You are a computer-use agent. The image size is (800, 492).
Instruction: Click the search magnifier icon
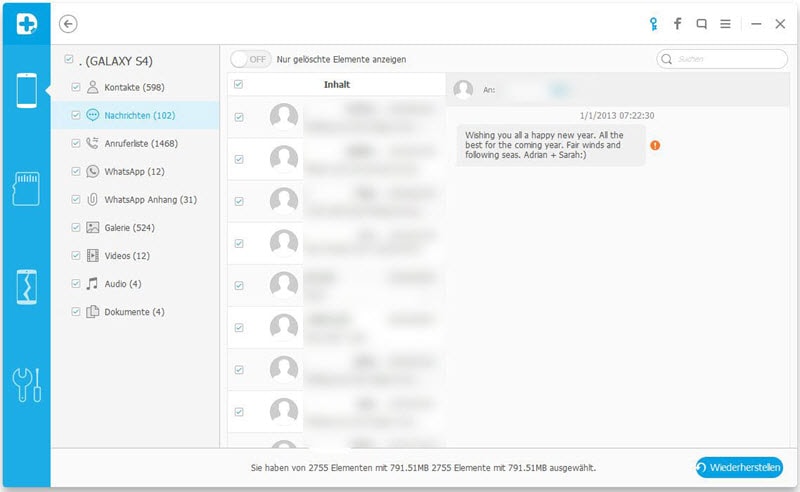tap(666, 59)
